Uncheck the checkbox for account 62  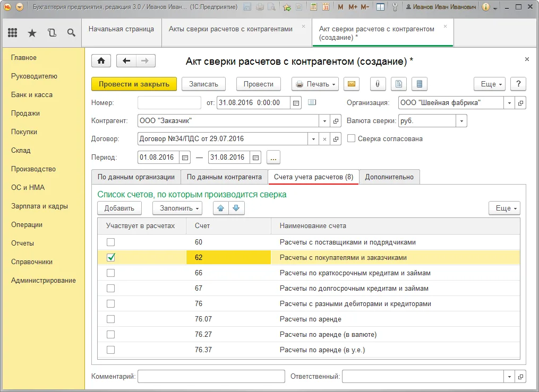click(111, 258)
